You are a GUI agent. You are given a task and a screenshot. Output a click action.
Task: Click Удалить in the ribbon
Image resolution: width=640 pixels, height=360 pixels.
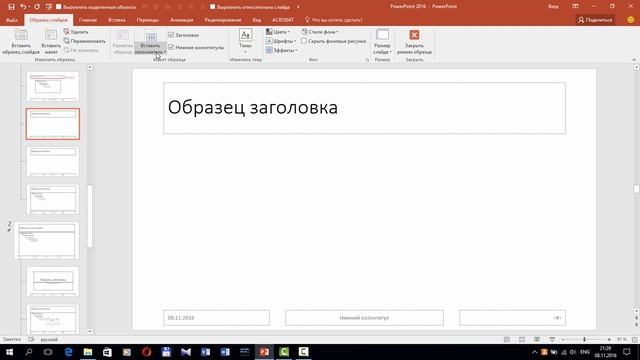click(76, 32)
